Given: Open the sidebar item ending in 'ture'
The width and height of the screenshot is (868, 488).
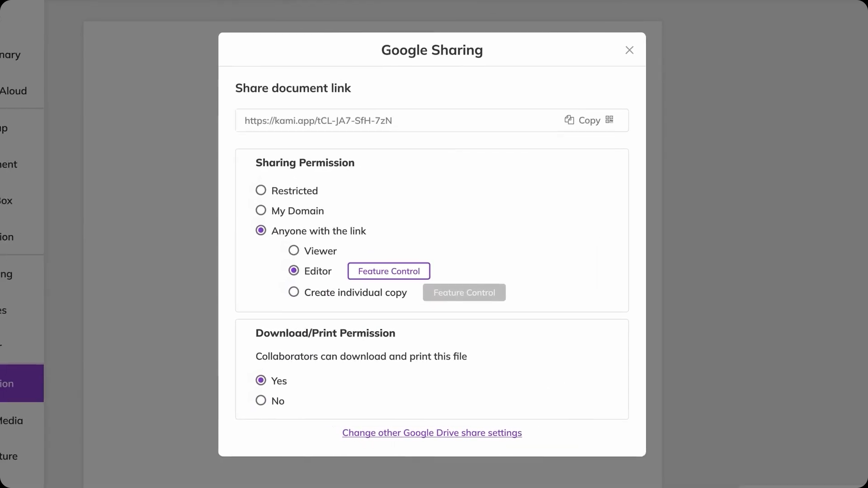Looking at the screenshot, I should 9,456.
